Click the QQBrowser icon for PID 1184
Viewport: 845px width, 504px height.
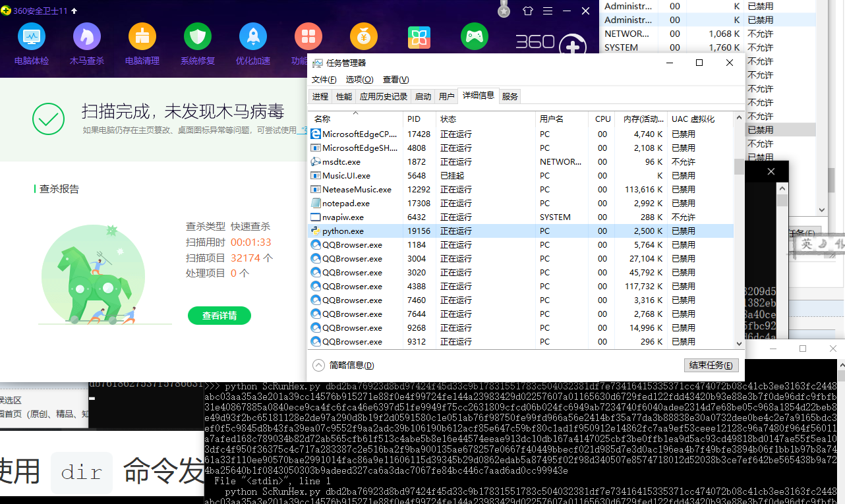[316, 245]
